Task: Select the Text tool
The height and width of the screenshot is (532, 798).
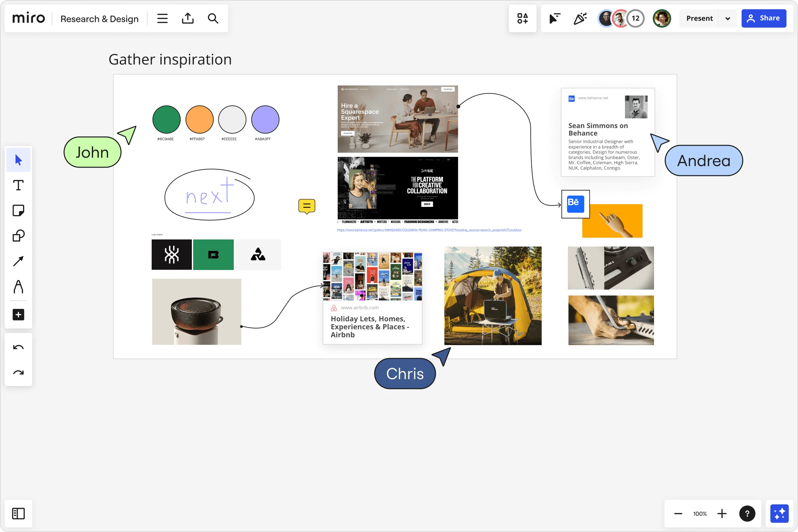Action: (x=18, y=185)
